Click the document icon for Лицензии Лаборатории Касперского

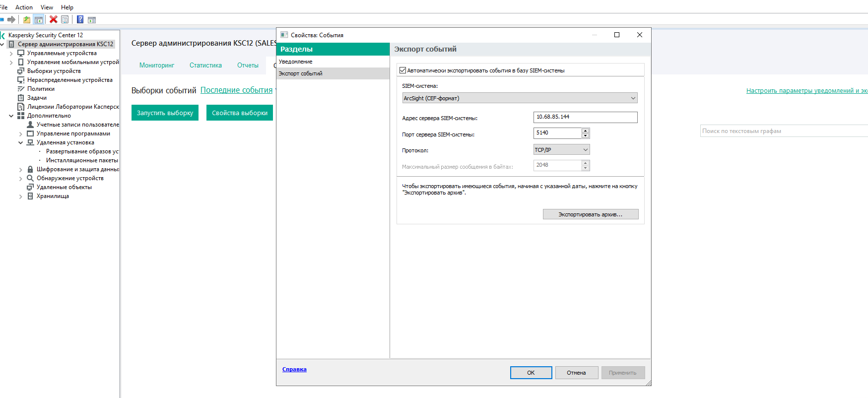click(21, 107)
